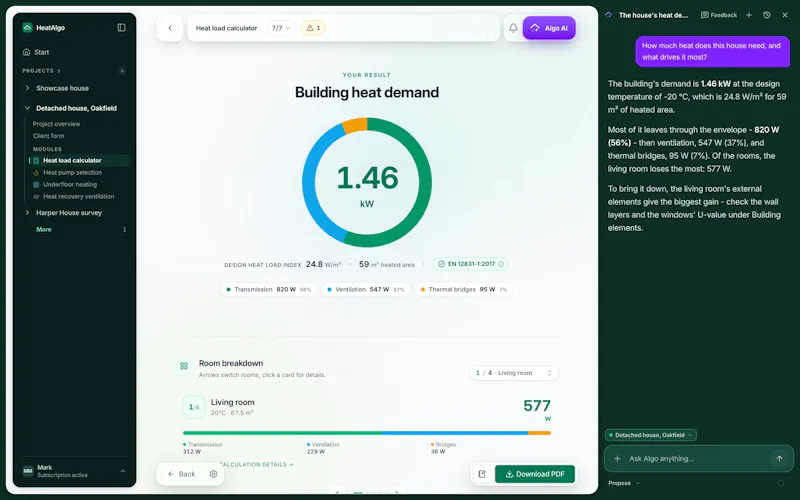Screen dimensions: 800x500
Task: Click the edit/export note icon
Action: pos(482,474)
